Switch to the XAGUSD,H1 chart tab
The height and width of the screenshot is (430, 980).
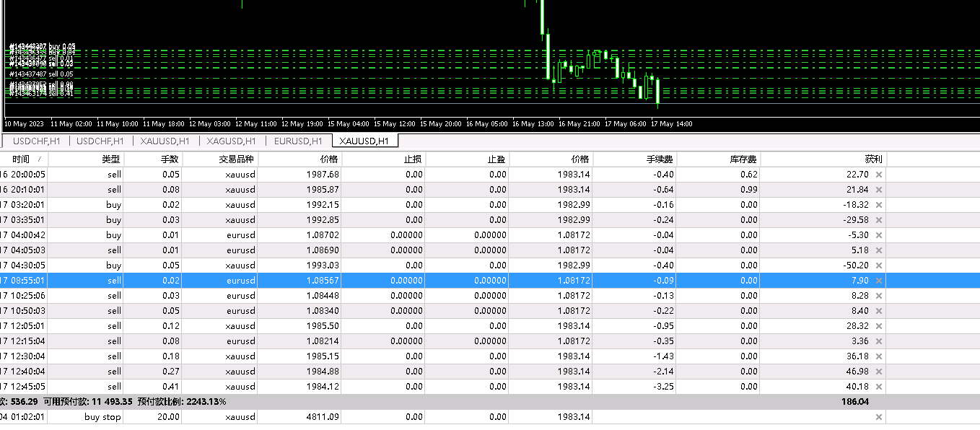(x=232, y=141)
